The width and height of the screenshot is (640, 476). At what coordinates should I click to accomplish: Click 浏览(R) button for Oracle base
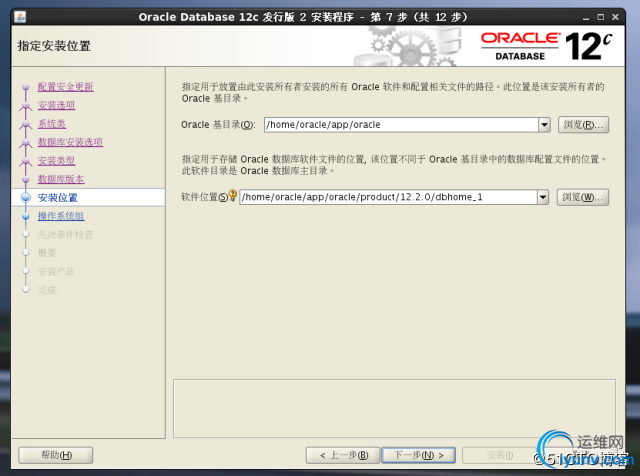[x=583, y=125]
